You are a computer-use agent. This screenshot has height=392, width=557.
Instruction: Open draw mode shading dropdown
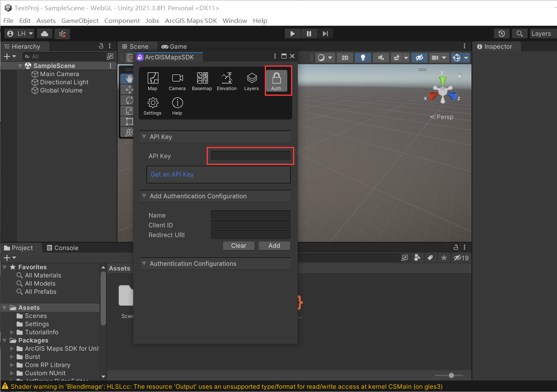pyautogui.click(x=325, y=58)
